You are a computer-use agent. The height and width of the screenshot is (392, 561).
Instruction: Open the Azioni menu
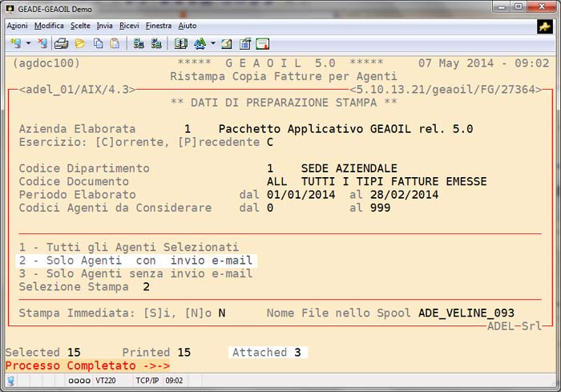coord(17,26)
